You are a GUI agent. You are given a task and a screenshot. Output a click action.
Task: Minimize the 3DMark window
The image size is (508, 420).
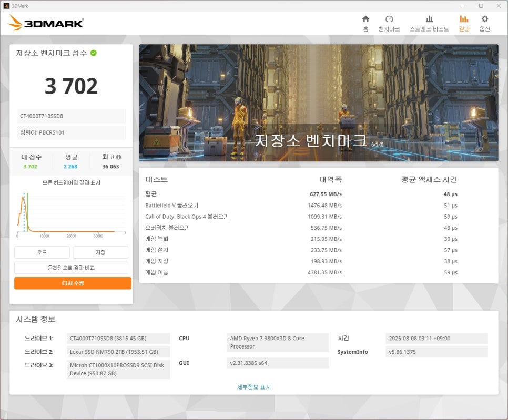pos(464,6)
